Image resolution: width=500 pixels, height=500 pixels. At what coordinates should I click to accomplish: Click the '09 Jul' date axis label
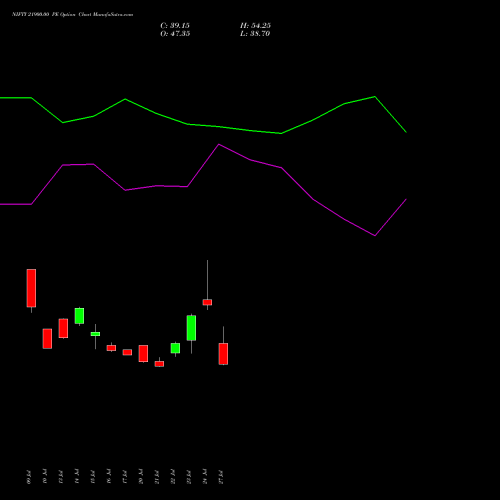(x=29, y=477)
